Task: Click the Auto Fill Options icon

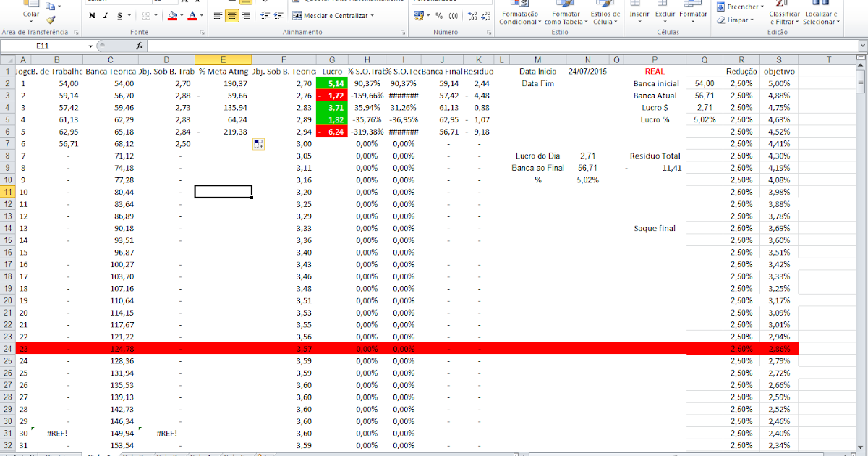Action: pos(258,144)
